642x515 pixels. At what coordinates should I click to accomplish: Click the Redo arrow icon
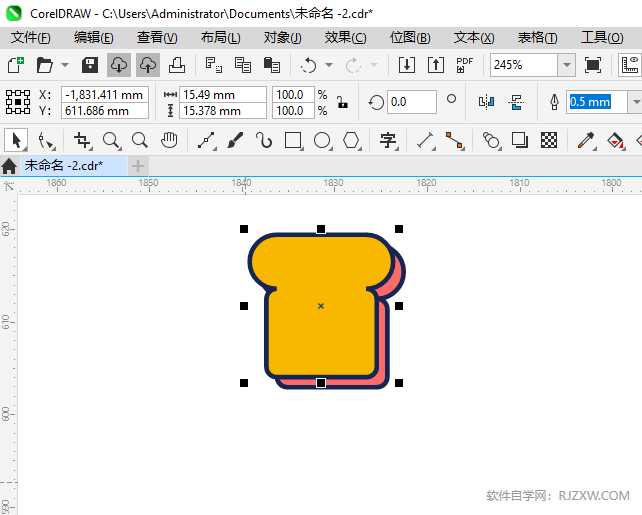point(353,65)
